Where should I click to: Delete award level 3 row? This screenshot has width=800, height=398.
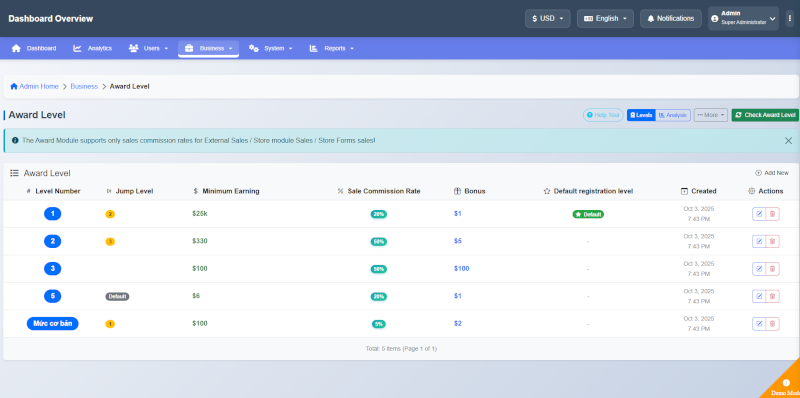pos(772,269)
